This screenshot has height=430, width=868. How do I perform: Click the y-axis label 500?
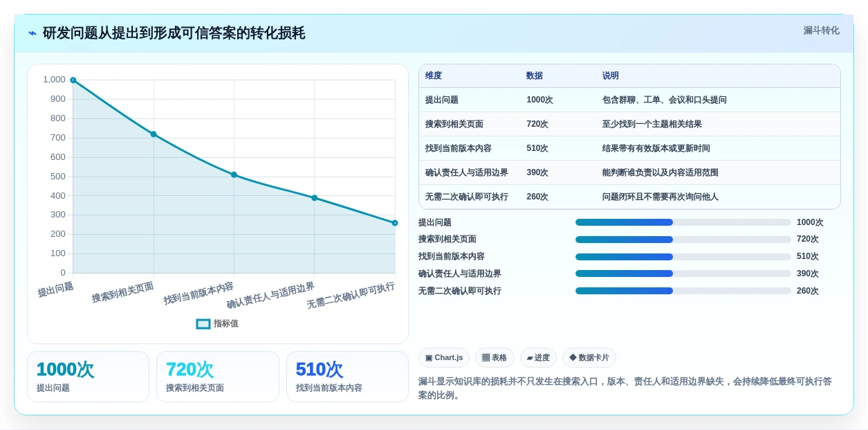pos(58,176)
